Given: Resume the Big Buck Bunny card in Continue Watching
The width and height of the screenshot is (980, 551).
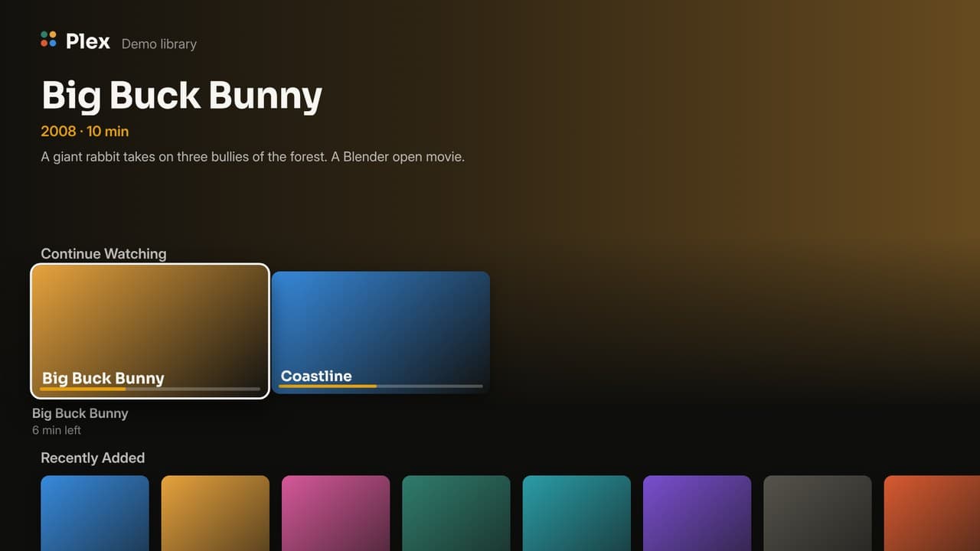Looking at the screenshot, I should (x=150, y=331).
